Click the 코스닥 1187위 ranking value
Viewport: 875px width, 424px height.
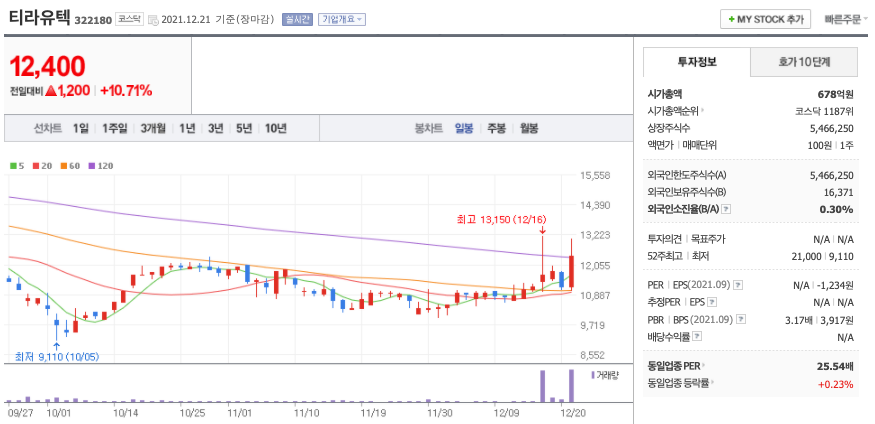click(824, 111)
